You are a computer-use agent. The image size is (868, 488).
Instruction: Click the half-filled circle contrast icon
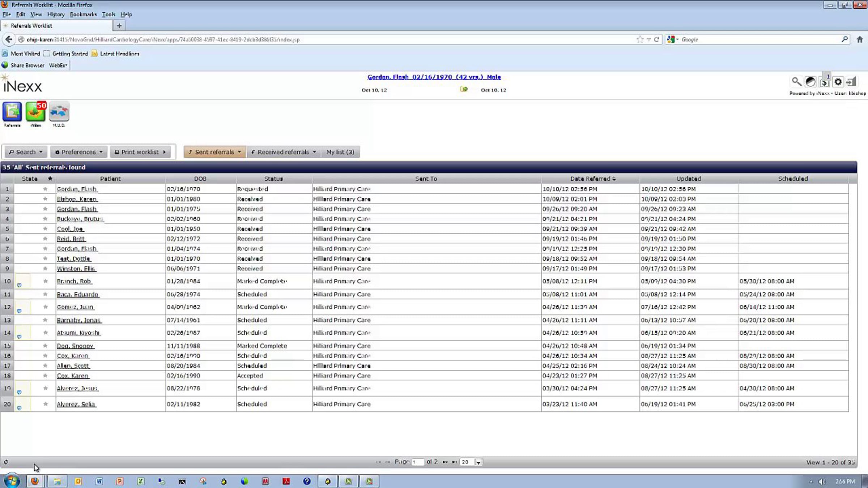[x=810, y=82]
